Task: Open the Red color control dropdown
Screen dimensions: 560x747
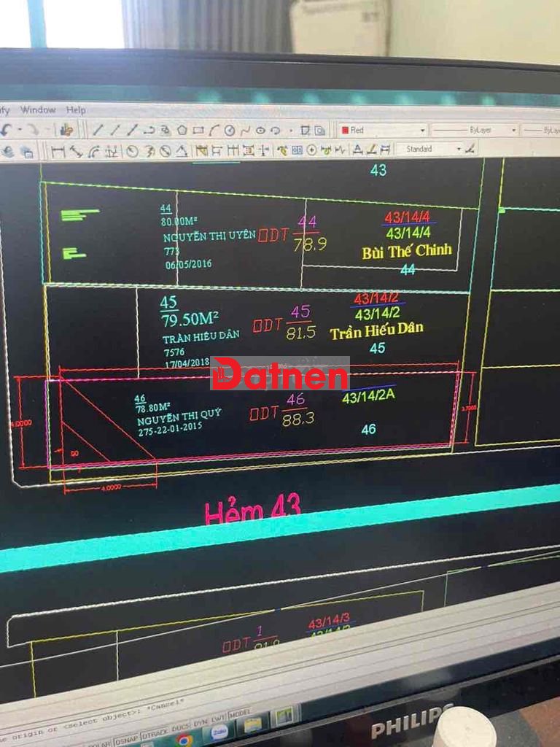Action: pyautogui.click(x=382, y=130)
